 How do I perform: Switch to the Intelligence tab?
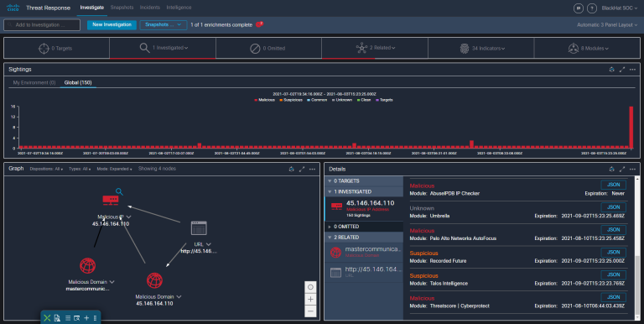[179, 8]
